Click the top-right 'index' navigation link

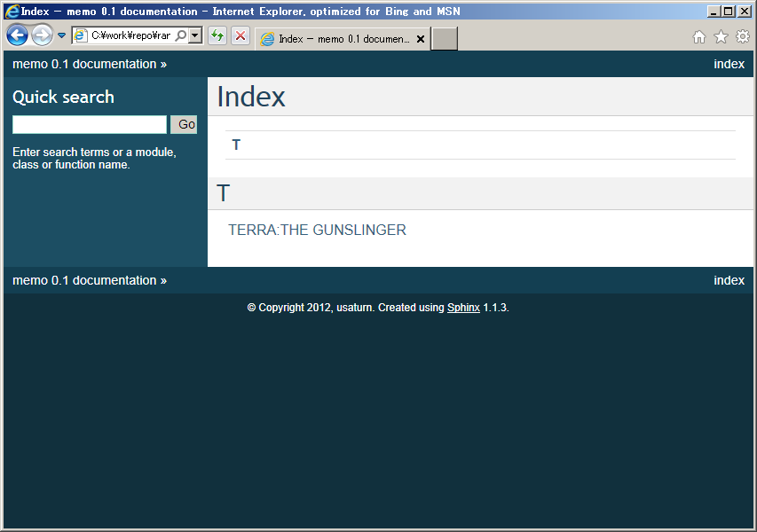(729, 64)
